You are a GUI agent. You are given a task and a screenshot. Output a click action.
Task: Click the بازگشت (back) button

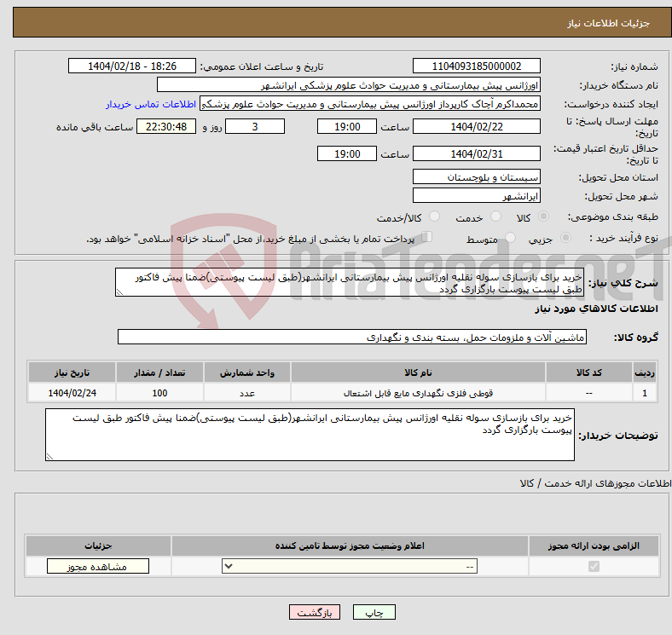(x=316, y=612)
